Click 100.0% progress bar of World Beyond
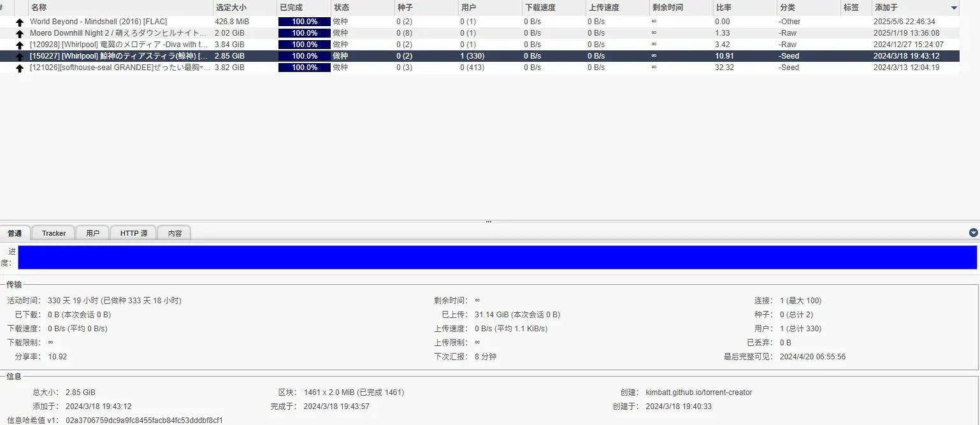The height and width of the screenshot is (425, 980). click(x=305, y=22)
